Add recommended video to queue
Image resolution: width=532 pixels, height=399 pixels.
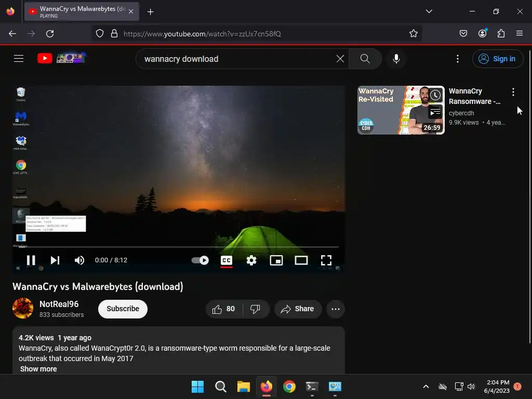click(435, 112)
